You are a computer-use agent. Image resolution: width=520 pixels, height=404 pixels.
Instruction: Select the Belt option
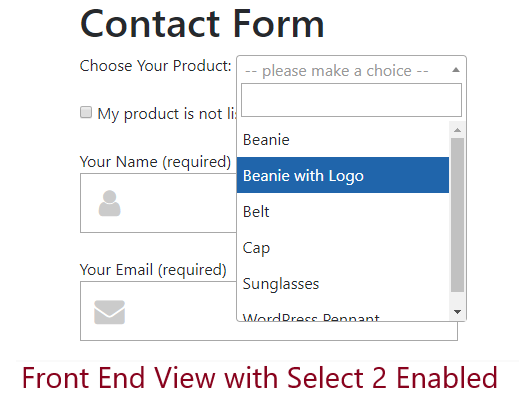pos(343,211)
